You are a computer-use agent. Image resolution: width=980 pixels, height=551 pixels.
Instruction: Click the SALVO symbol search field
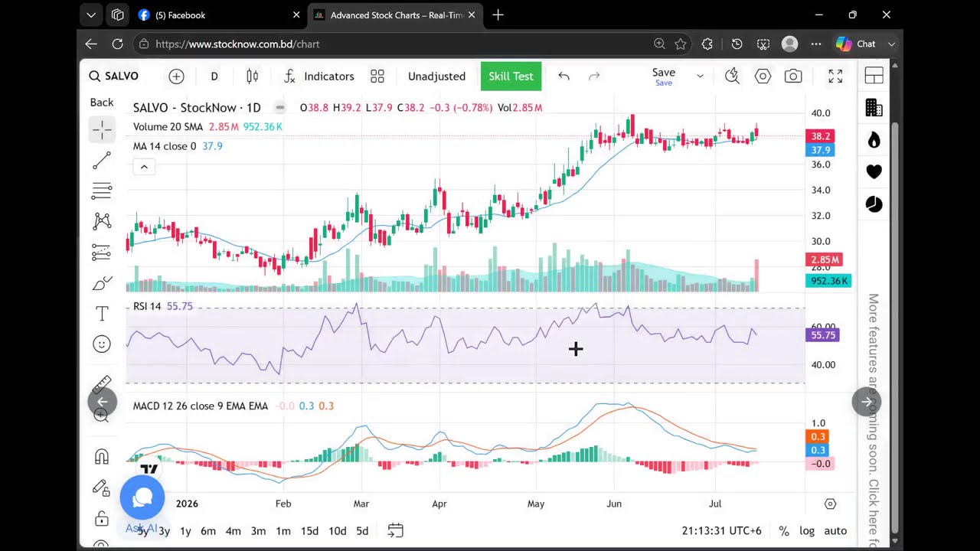point(114,76)
